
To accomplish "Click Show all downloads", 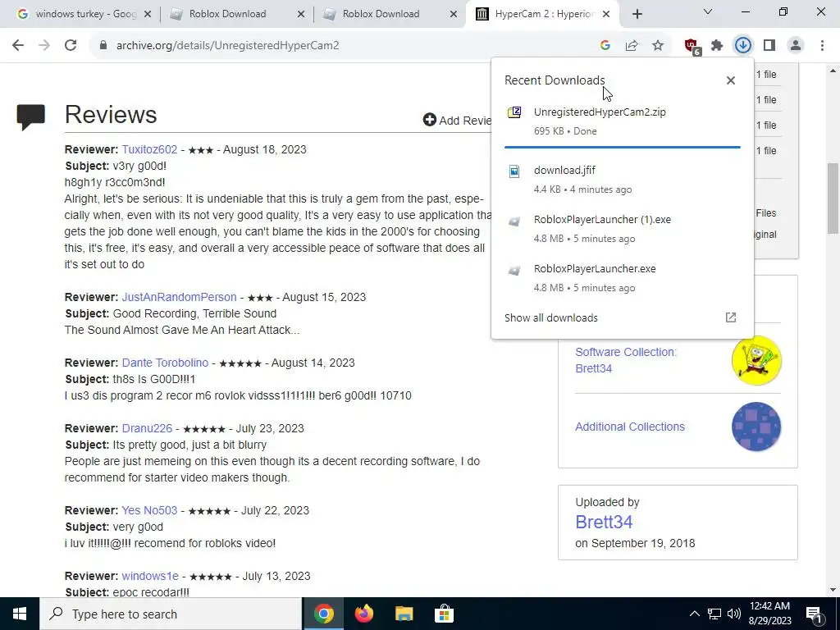I will click(550, 317).
